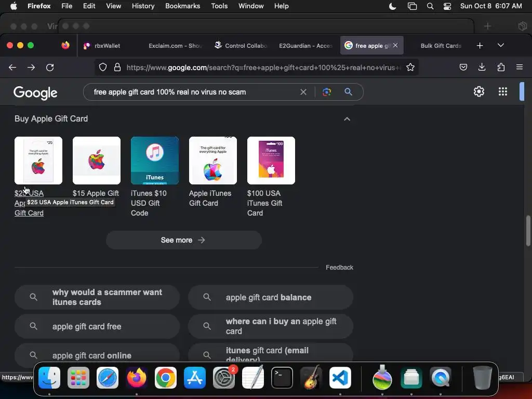Open Apple iTunes Gift Card product
The width and height of the screenshot is (532, 399).
(x=210, y=198)
